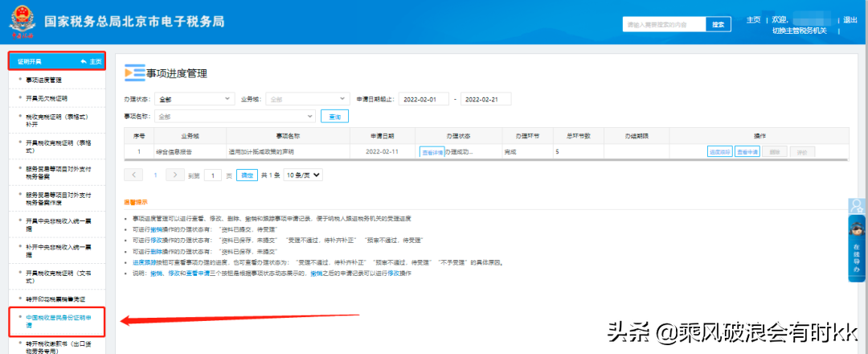
Task: Open 开具税收完税证明（表格式） menu item
Action: [x=58, y=146]
